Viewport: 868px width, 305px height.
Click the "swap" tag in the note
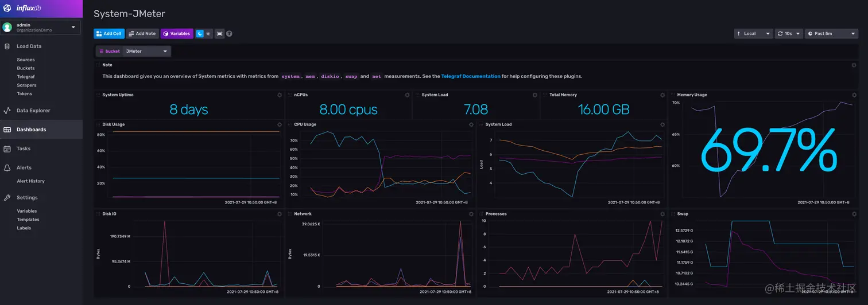pyautogui.click(x=351, y=76)
